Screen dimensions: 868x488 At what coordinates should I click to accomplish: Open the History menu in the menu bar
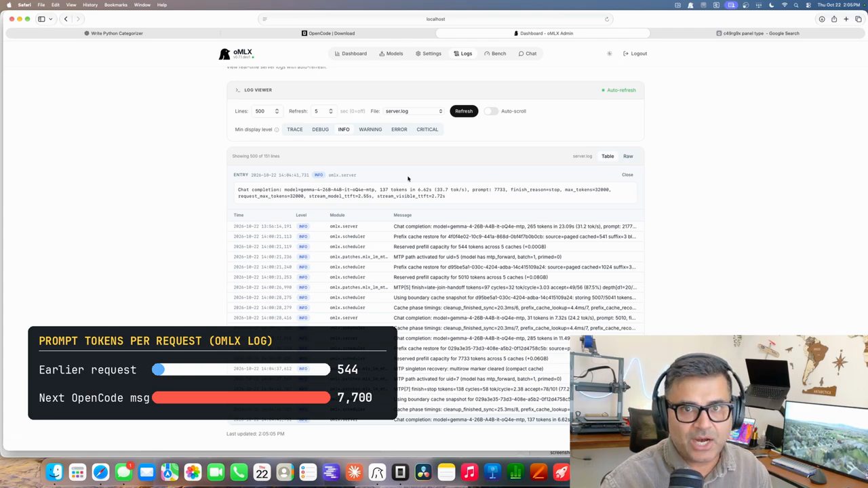click(90, 5)
